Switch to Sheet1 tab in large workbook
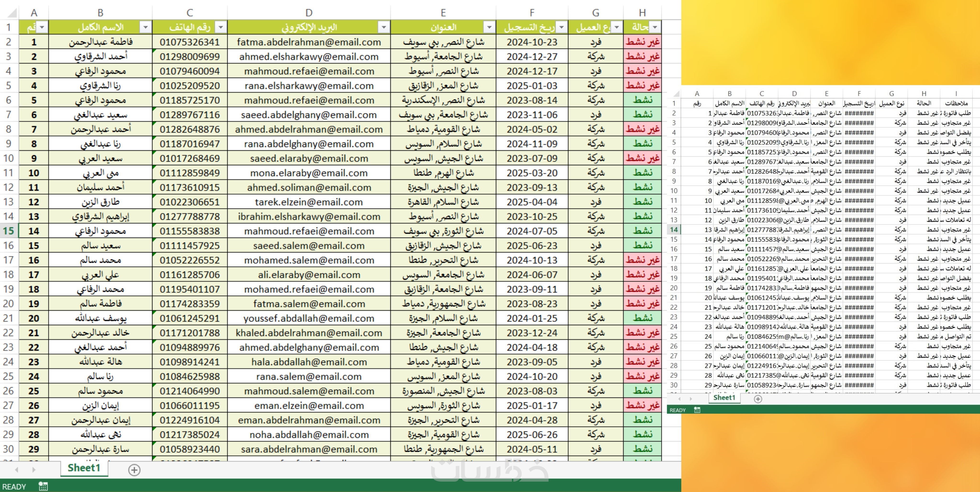Image resolution: width=980 pixels, height=492 pixels. point(84,468)
